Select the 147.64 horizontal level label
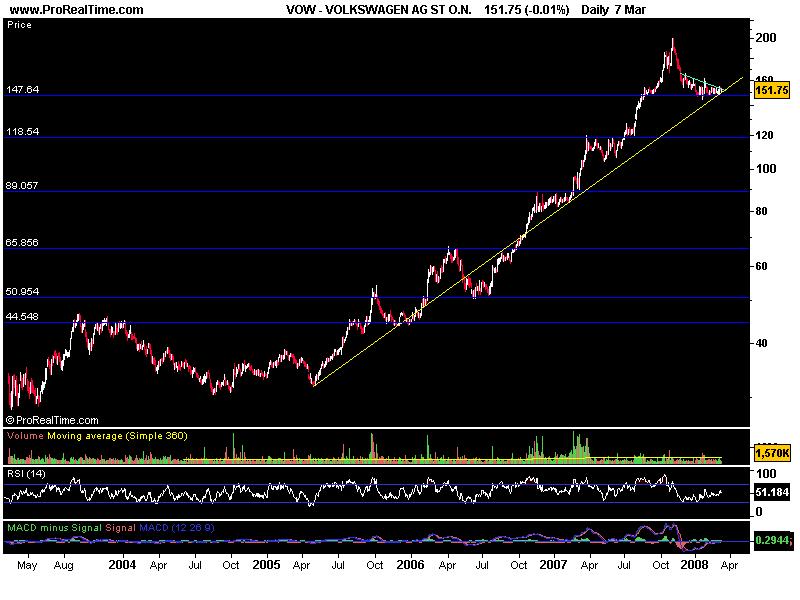Viewport: 800px width, 600px height. [22, 89]
